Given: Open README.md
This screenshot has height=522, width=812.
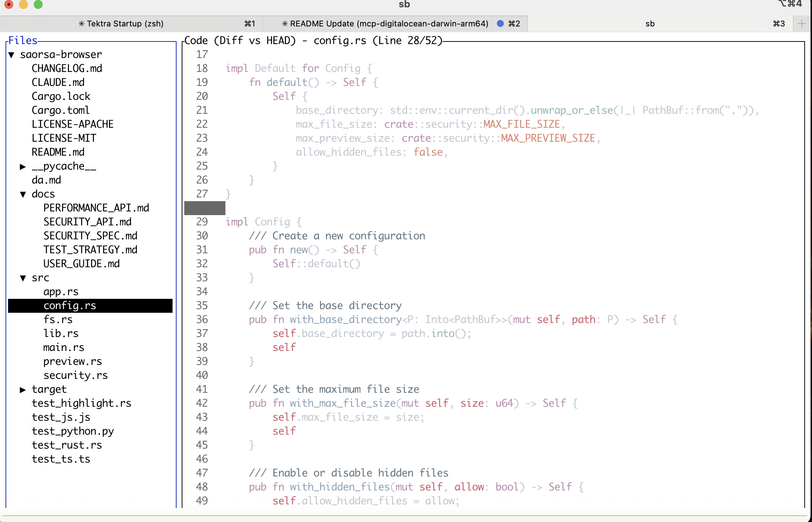Looking at the screenshot, I should point(58,152).
